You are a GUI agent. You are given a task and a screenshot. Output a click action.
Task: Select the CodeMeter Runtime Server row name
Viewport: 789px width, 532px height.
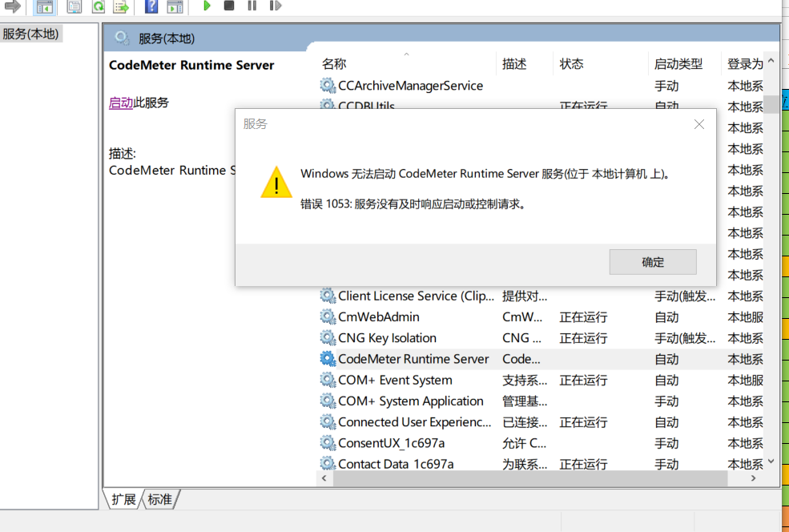413,359
